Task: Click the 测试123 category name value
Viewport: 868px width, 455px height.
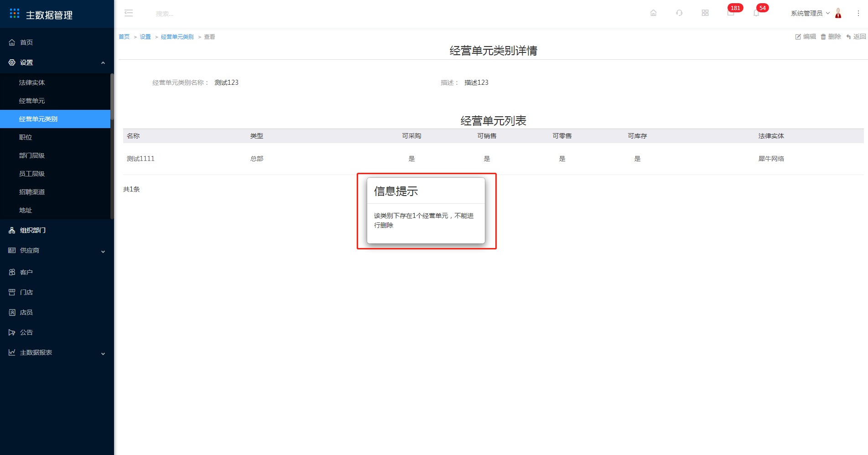Action: pos(226,83)
